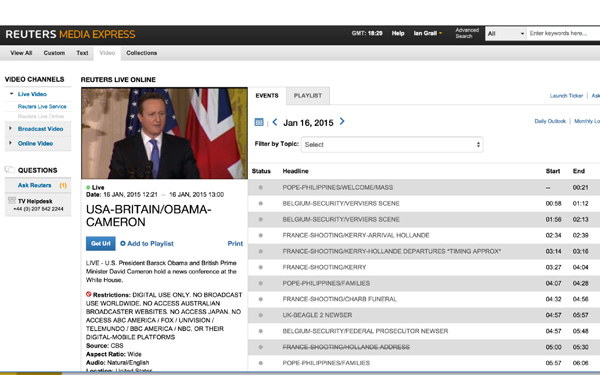Sort by the Start column header
The height and width of the screenshot is (375, 600).
coord(553,171)
